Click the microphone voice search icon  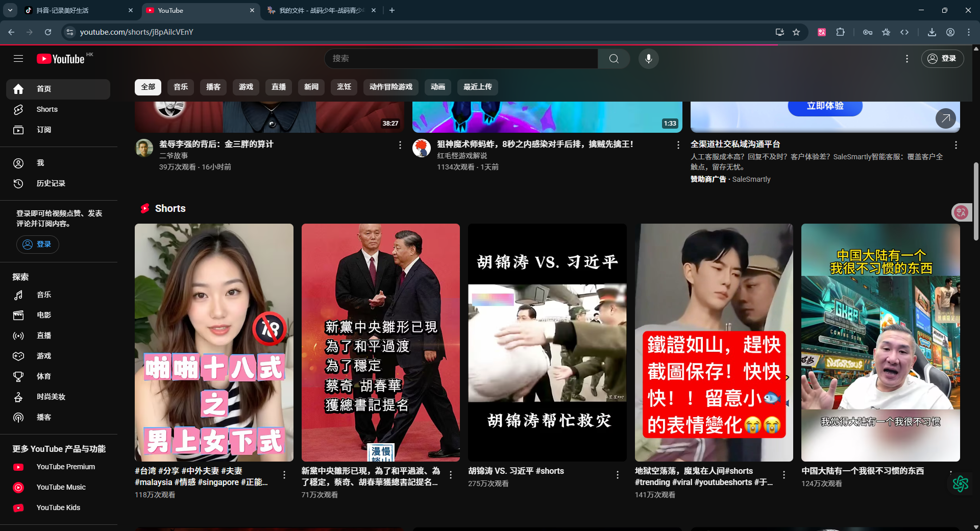(x=648, y=59)
